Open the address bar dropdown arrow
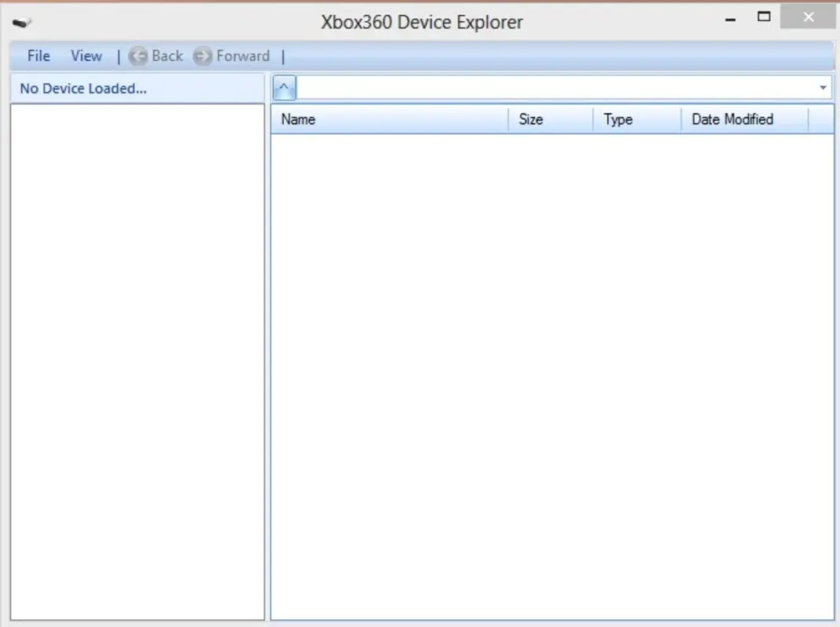Image resolution: width=840 pixels, height=627 pixels. click(x=822, y=87)
